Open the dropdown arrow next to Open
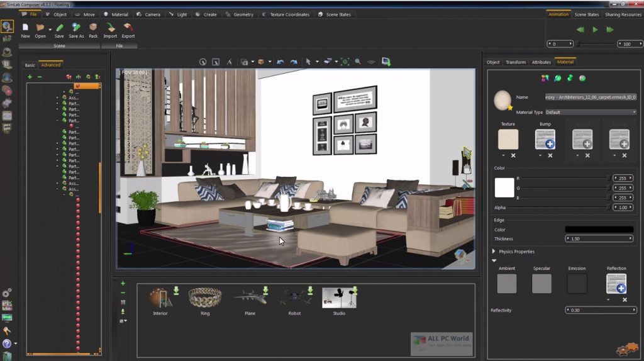Viewport: 644px width, 361px height. (x=50, y=28)
